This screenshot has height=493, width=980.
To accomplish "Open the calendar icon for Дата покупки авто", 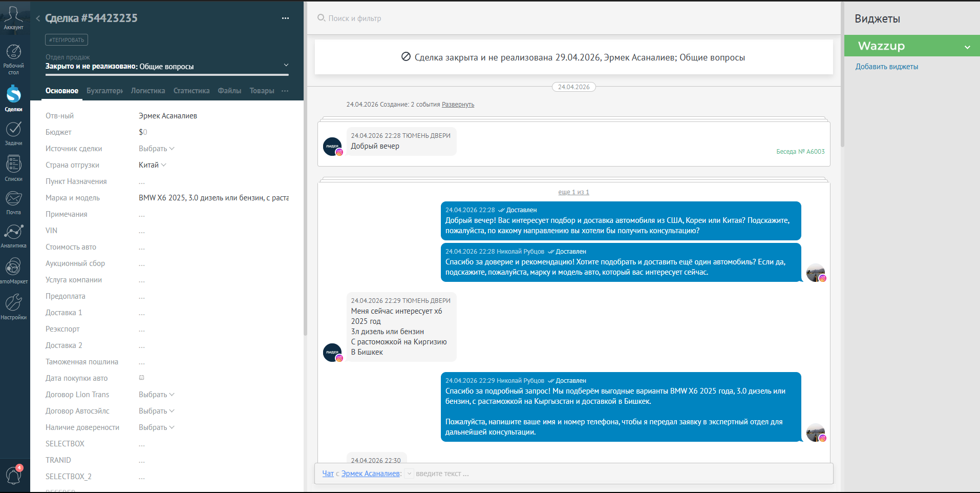I will click(x=142, y=378).
